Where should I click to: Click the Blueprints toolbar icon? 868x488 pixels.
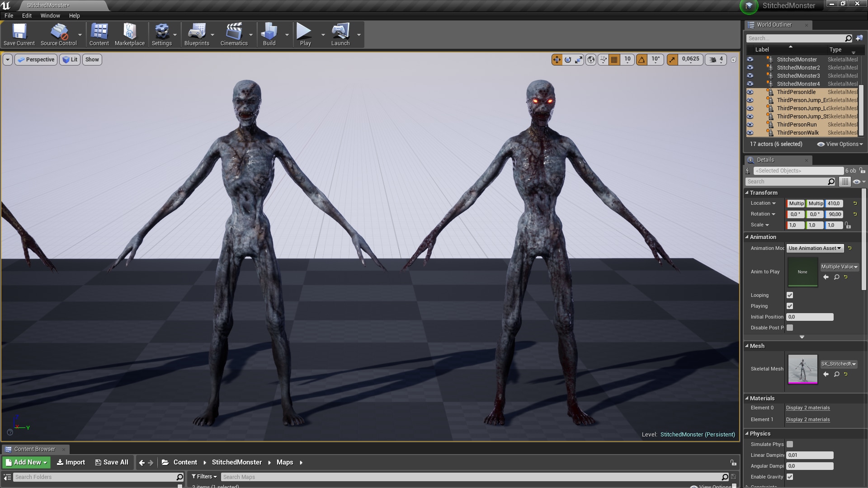coord(197,34)
